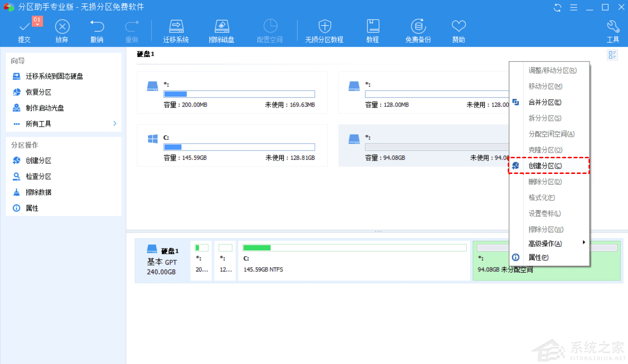Click the 赞助 heart icon
The image size is (628, 364).
tap(458, 27)
